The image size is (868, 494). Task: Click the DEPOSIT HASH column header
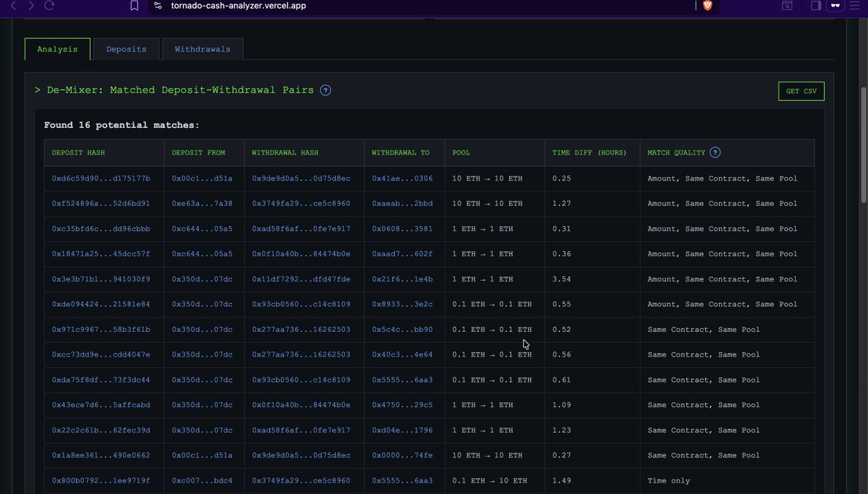pyautogui.click(x=78, y=153)
